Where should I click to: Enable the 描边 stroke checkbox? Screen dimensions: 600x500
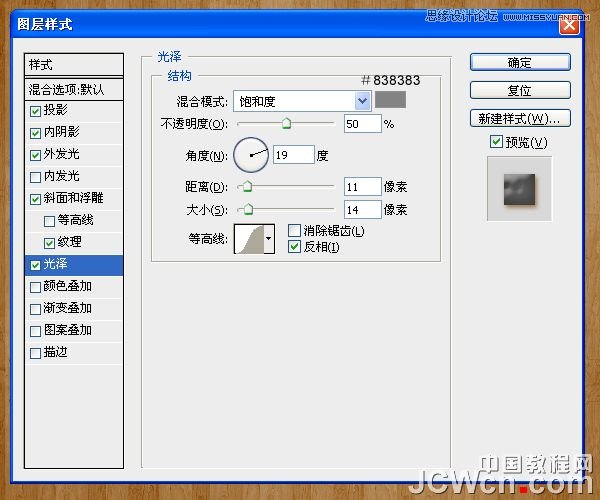[x=35, y=353]
